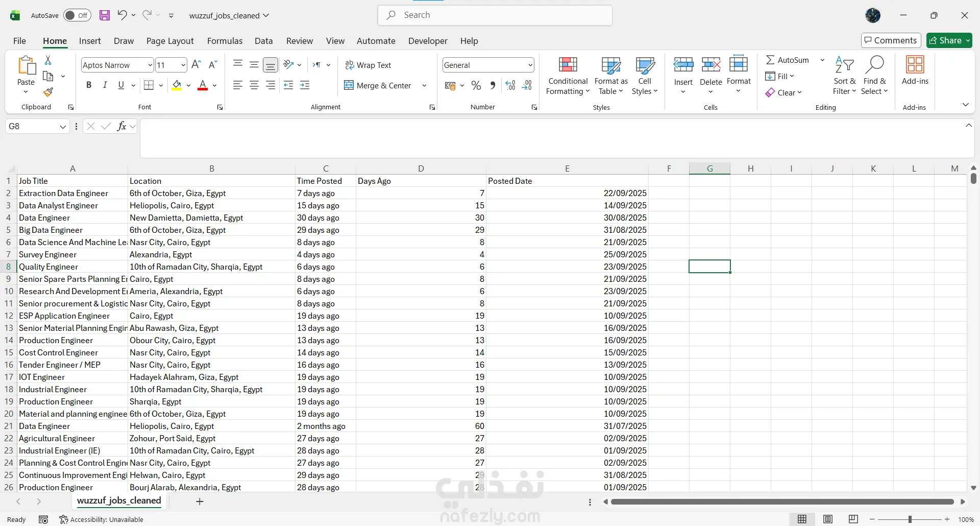The width and height of the screenshot is (980, 526).
Task: Open the Name Box dropdown arrow
Action: click(x=63, y=127)
